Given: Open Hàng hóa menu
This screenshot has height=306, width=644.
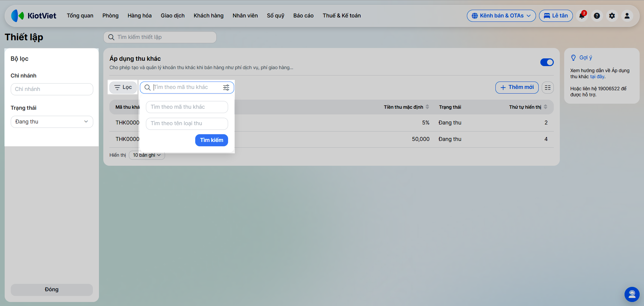Looking at the screenshot, I should [140, 16].
